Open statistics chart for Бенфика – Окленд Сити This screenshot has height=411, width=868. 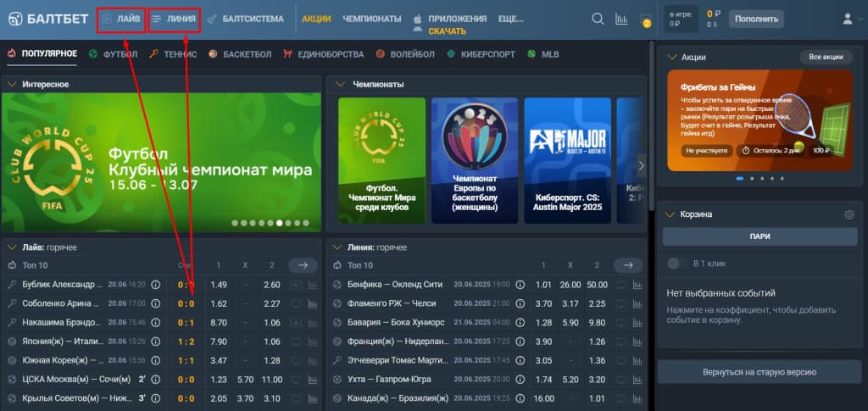(x=637, y=285)
